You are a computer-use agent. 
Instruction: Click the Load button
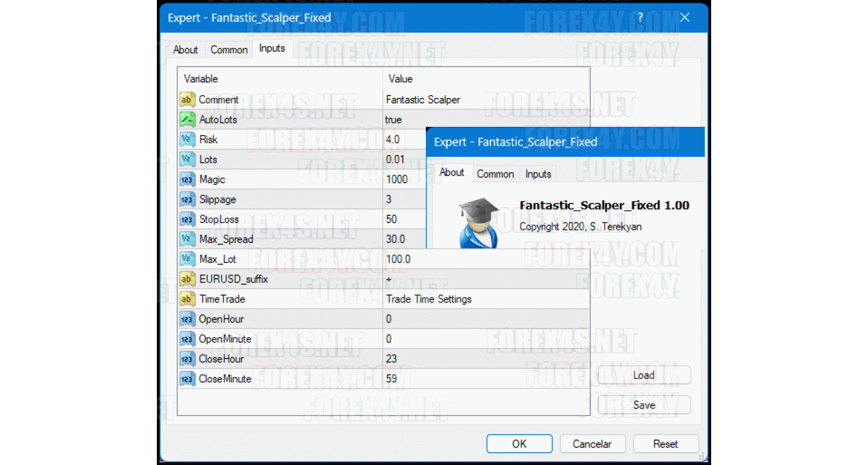pos(644,375)
